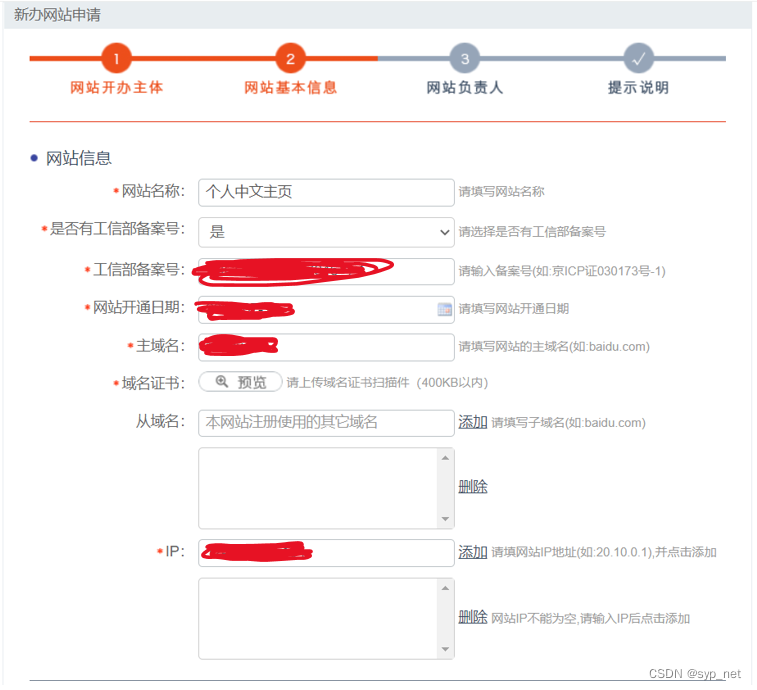Screen dimensions: 757x690
Task: Select 网站开办主体 step label
Action: pyautogui.click(x=116, y=87)
